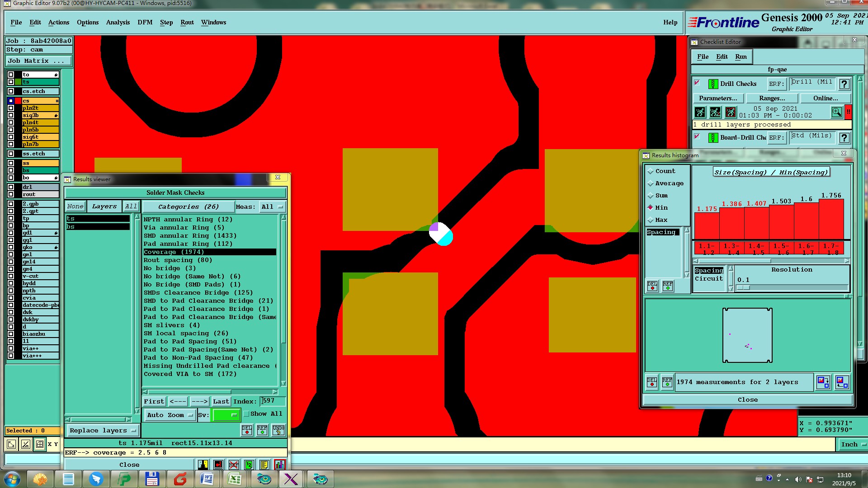Open the green Sv severity dropdown
The height and width of the screenshot is (488, 868).
tap(226, 415)
